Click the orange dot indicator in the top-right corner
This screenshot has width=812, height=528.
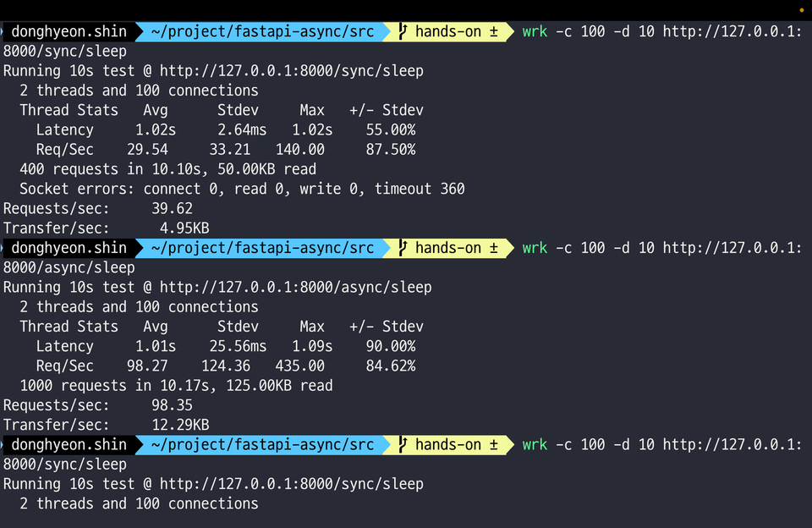tap(802, 10)
